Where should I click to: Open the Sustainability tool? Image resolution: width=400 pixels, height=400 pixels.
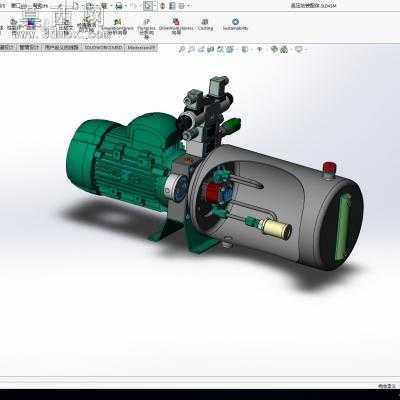click(235, 25)
